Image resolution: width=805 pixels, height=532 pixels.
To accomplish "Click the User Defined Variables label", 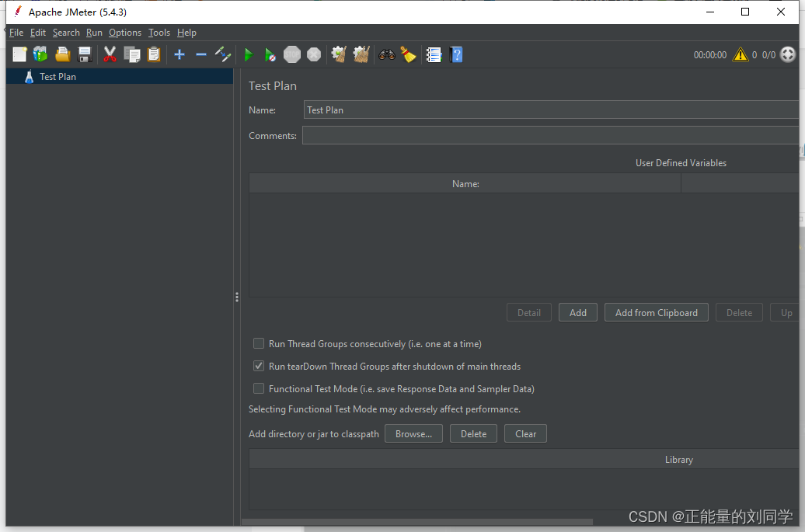I will click(x=681, y=162).
